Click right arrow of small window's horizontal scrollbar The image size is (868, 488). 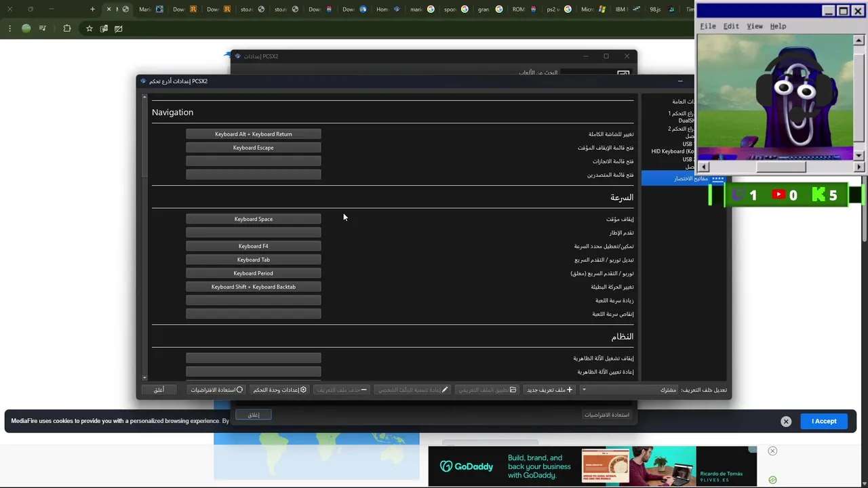coord(859,167)
